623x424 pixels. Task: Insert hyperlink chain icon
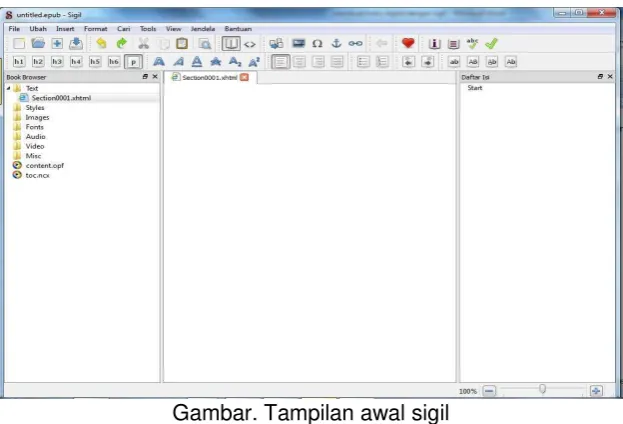356,43
